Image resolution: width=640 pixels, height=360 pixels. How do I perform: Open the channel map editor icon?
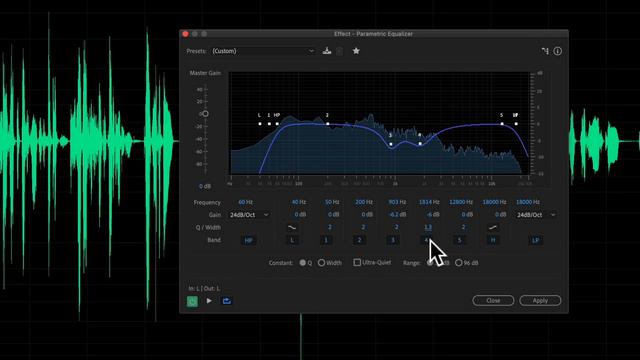point(545,51)
